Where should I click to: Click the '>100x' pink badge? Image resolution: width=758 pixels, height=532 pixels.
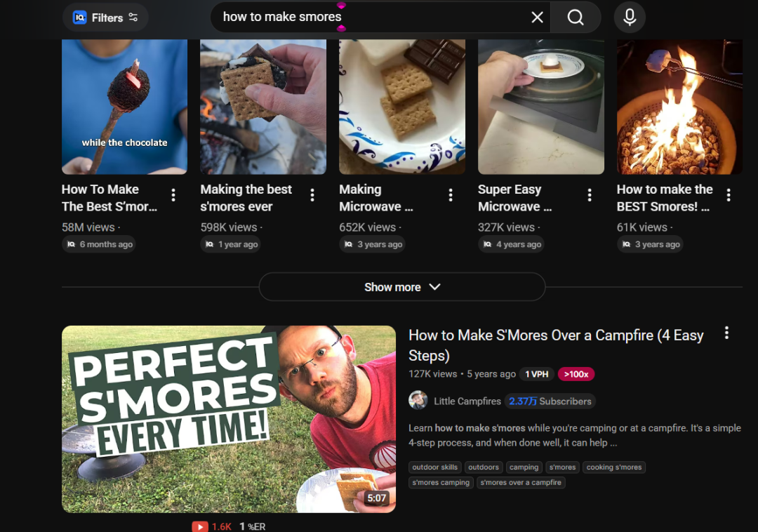[x=576, y=374]
